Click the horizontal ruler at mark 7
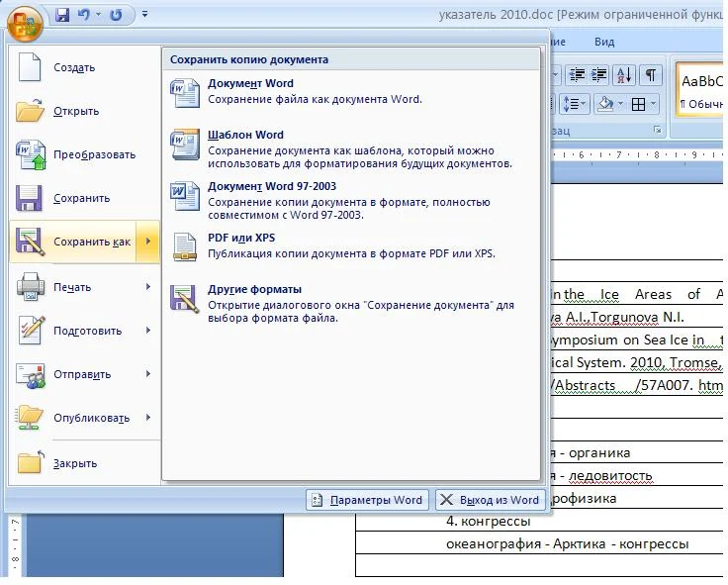 coord(618,154)
